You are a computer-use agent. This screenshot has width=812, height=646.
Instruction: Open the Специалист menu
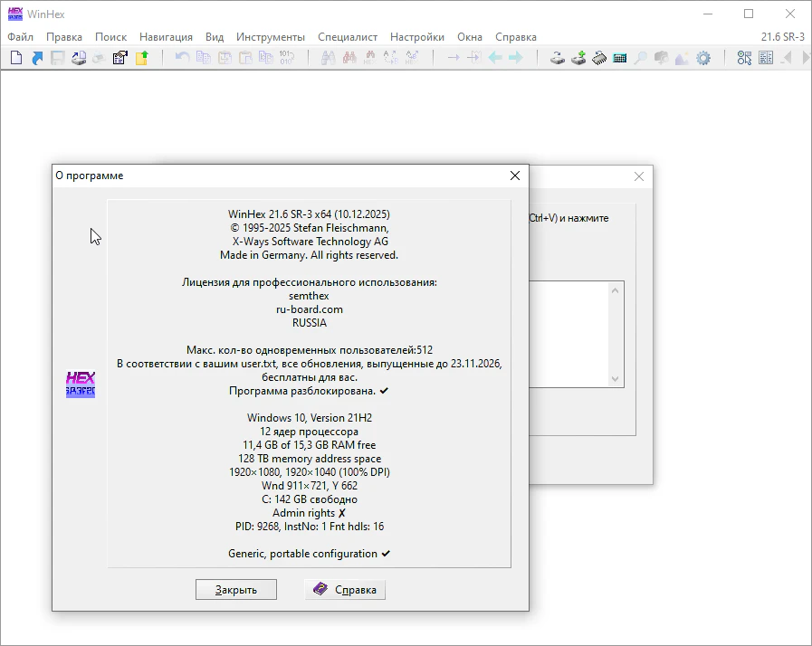pyautogui.click(x=348, y=37)
